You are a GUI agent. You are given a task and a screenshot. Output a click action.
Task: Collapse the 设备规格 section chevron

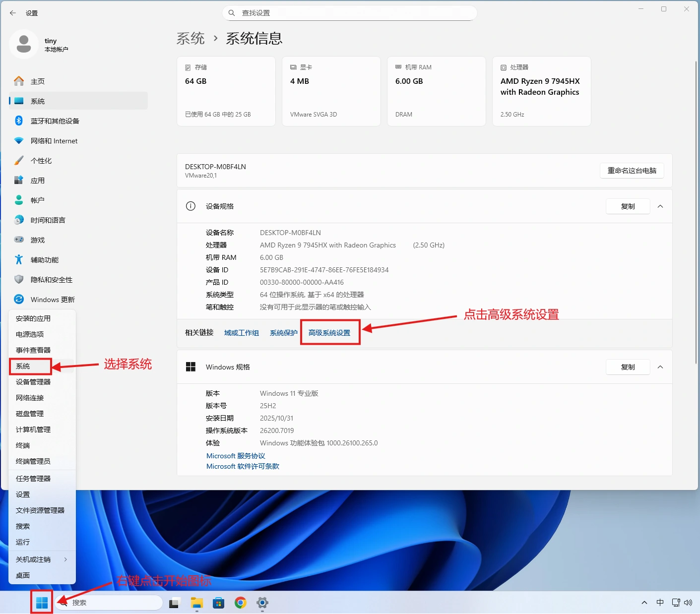660,206
